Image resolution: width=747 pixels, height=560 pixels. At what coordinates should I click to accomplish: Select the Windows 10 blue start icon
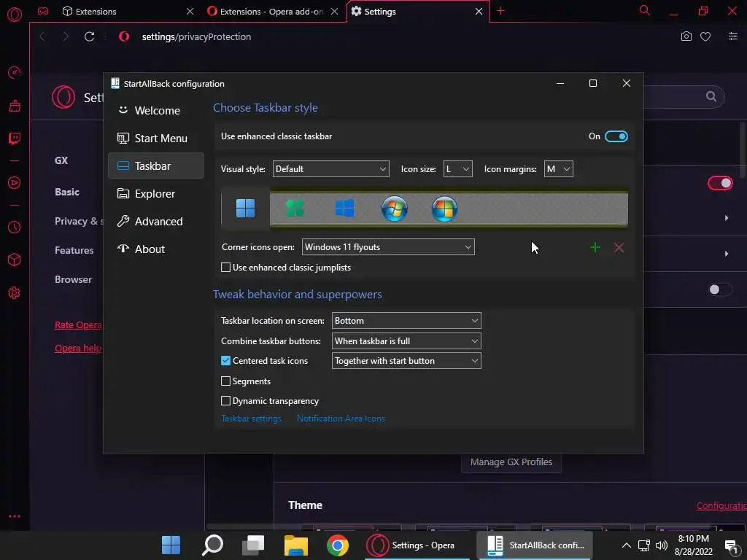(x=344, y=208)
